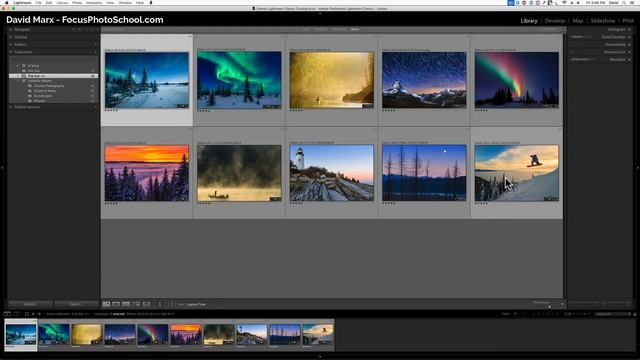Screen dimensions: 640x360
Task: Expand the Publish Services panel
Action: [11, 107]
